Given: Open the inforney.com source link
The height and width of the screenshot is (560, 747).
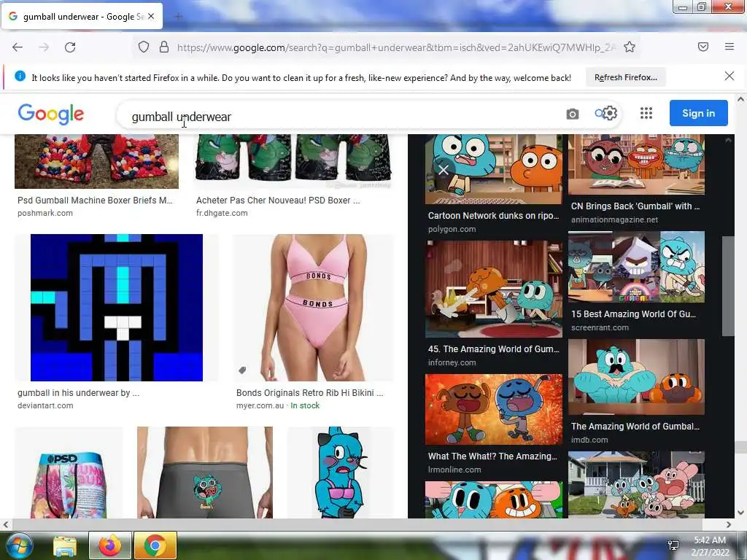Looking at the screenshot, I should pyautogui.click(x=452, y=362).
